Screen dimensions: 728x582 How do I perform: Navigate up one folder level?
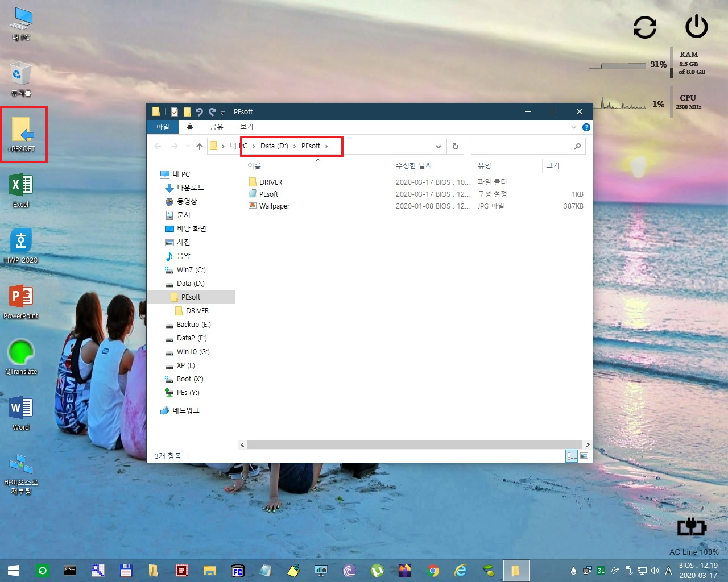tap(199, 146)
